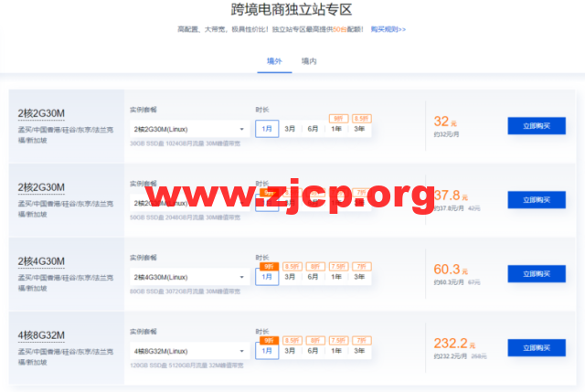Select 1年 duration for the 2核4G30M plan
Screen dimensions: 585x392
tap(336, 277)
